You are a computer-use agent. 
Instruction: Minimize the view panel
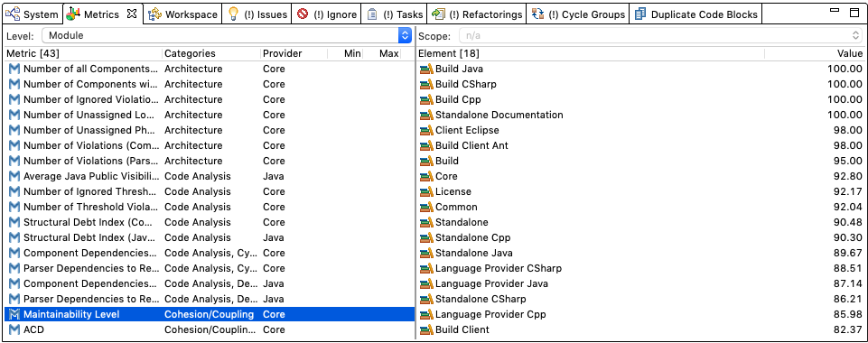tap(835, 11)
